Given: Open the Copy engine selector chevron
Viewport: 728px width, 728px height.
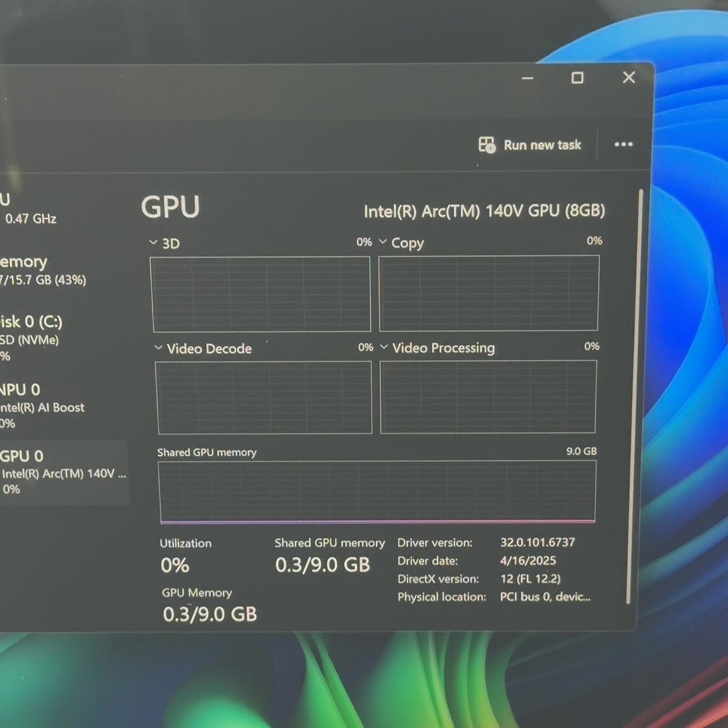Looking at the screenshot, I should [383, 242].
